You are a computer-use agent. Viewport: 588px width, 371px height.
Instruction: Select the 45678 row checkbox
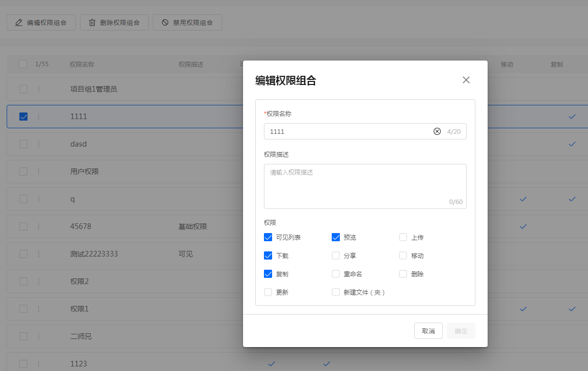[23, 226]
